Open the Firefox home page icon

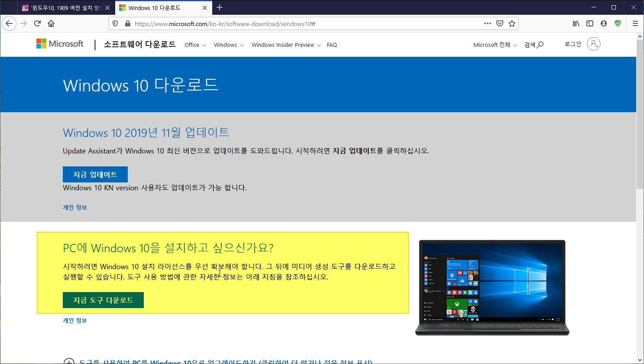click(x=51, y=23)
